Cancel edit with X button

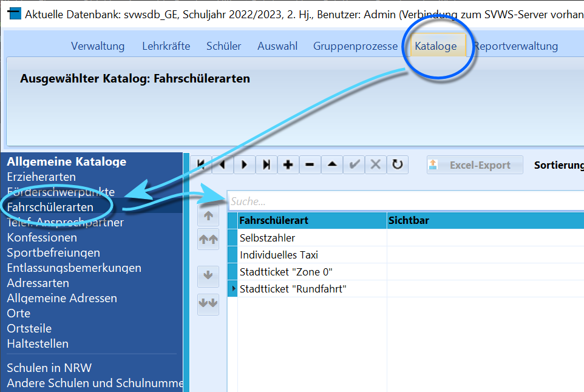click(375, 164)
